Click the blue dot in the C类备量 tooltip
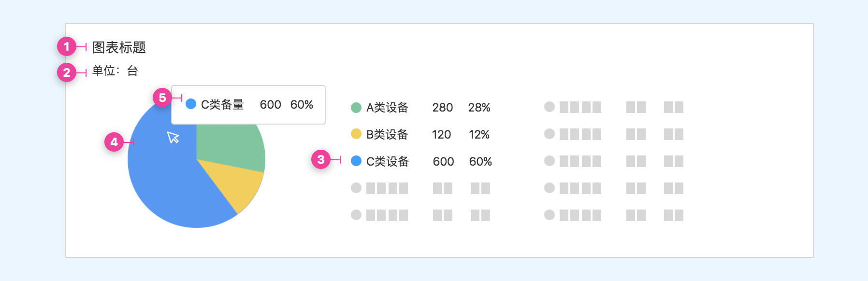The height and width of the screenshot is (281, 868). coord(191,104)
